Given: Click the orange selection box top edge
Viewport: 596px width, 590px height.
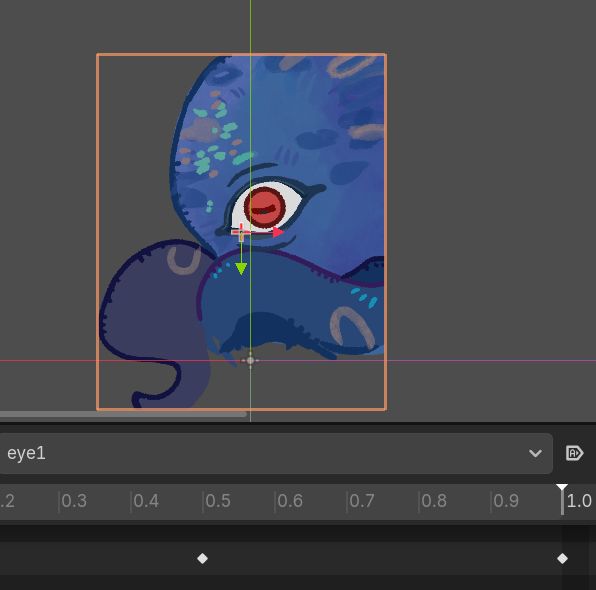Looking at the screenshot, I should coord(242,55).
